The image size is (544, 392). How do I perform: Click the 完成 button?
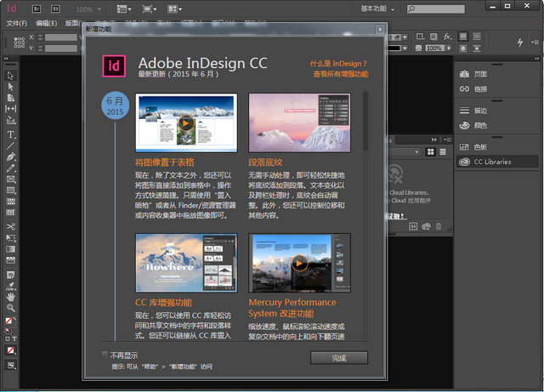339,358
